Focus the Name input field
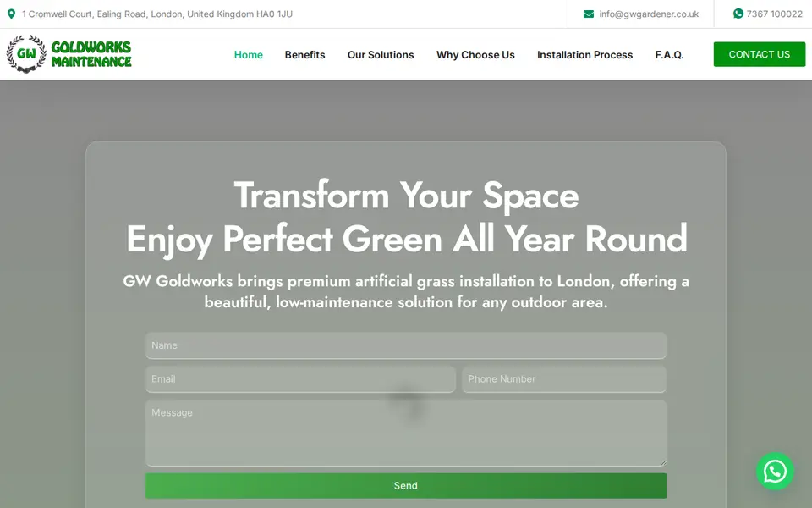This screenshot has width=812, height=508. coord(405,345)
